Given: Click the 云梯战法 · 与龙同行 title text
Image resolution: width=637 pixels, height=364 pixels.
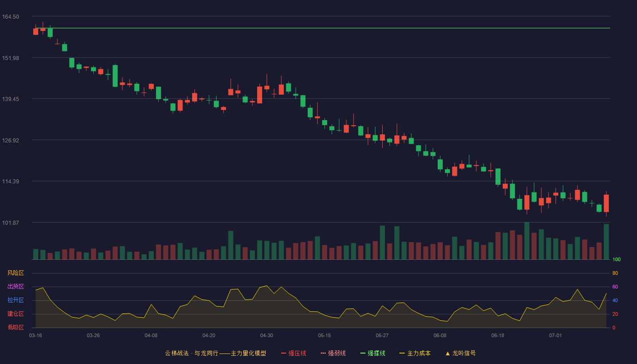Looking at the screenshot, I should tap(191, 353).
